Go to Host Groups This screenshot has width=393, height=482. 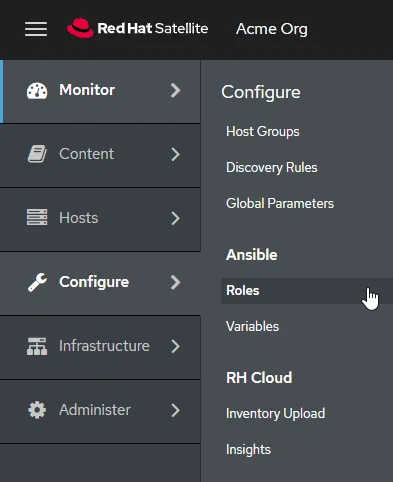pyautogui.click(x=263, y=132)
